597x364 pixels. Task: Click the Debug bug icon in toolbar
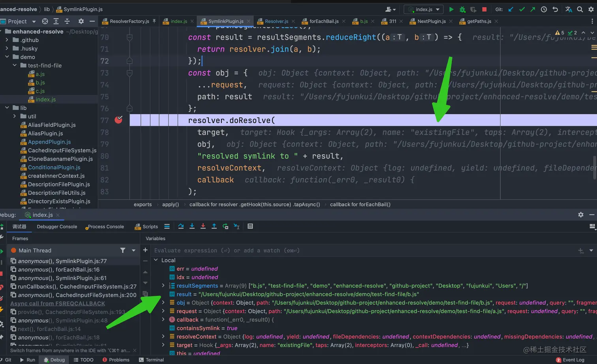pos(462,9)
